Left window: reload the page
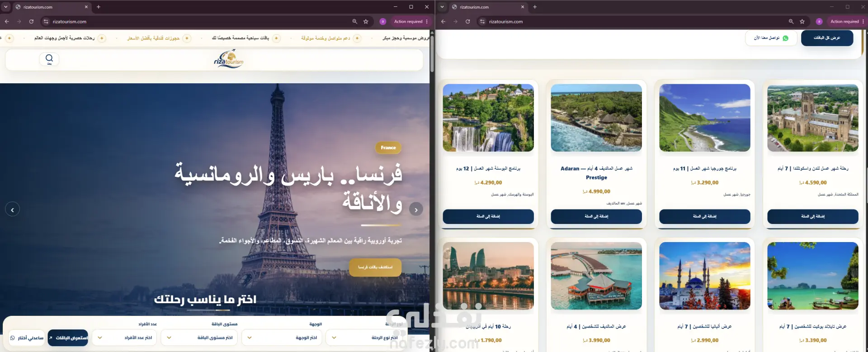 31,21
